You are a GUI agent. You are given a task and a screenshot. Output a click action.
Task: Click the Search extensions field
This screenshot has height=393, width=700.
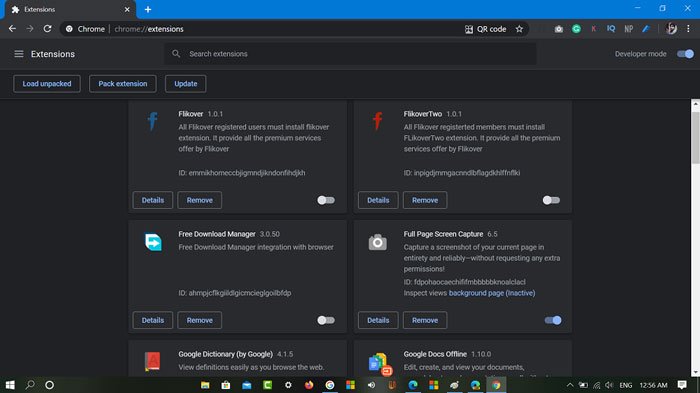pyautogui.click(x=351, y=54)
